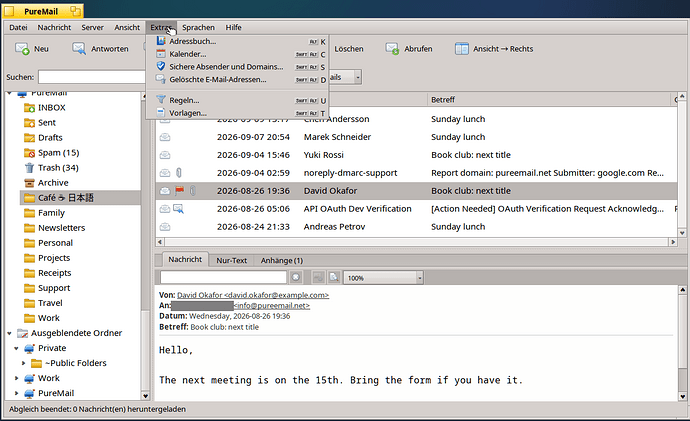Open the Server menu
This screenshot has height=421, width=690.
(x=92, y=27)
